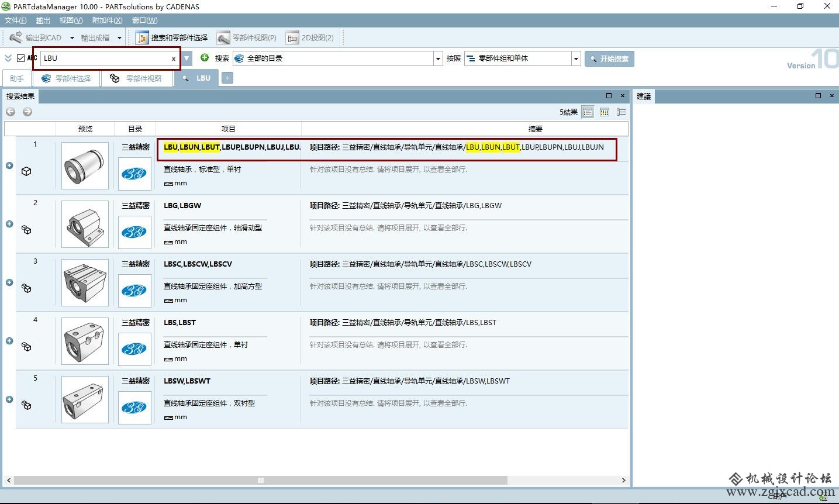This screenshot has width=839, height=504.
Task: Open 视图(V) menu
Action: click(71, 20)
